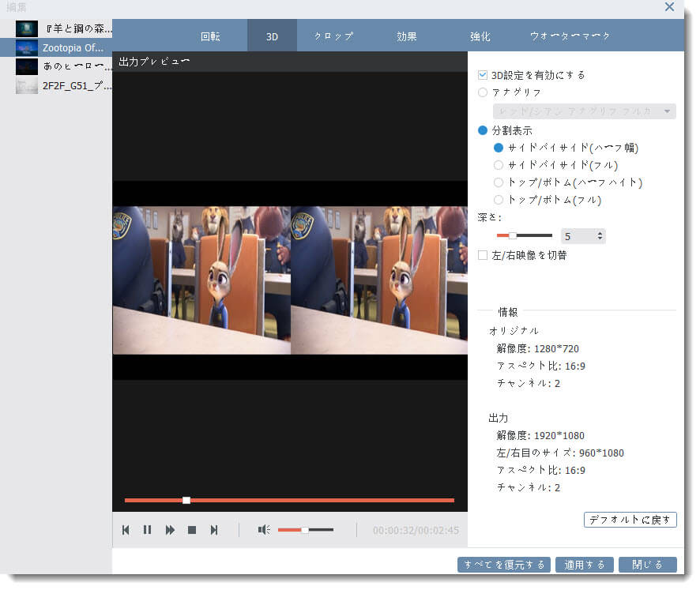Click the video seek bar handle
Screen dimensions: 700x590
click(x=186, y=500)
